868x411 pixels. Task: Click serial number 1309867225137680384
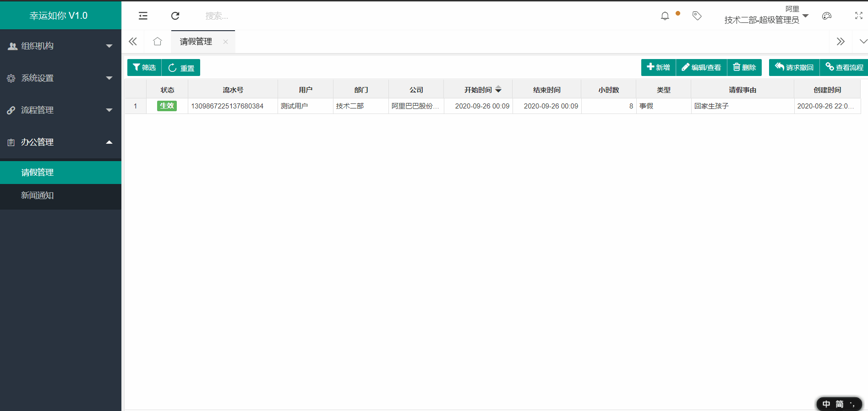click(227, 106)
